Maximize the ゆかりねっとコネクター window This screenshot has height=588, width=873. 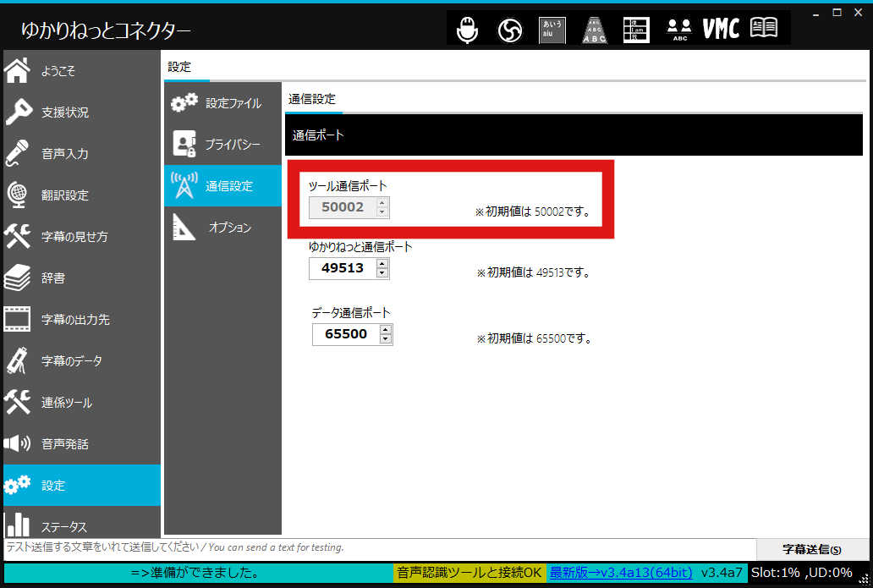tap(837, 12)
